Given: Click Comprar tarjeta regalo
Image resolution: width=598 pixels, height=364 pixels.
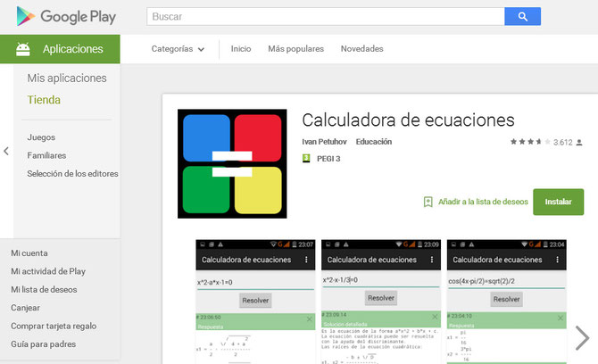Looking at the screenshot, I should [54, 326].
